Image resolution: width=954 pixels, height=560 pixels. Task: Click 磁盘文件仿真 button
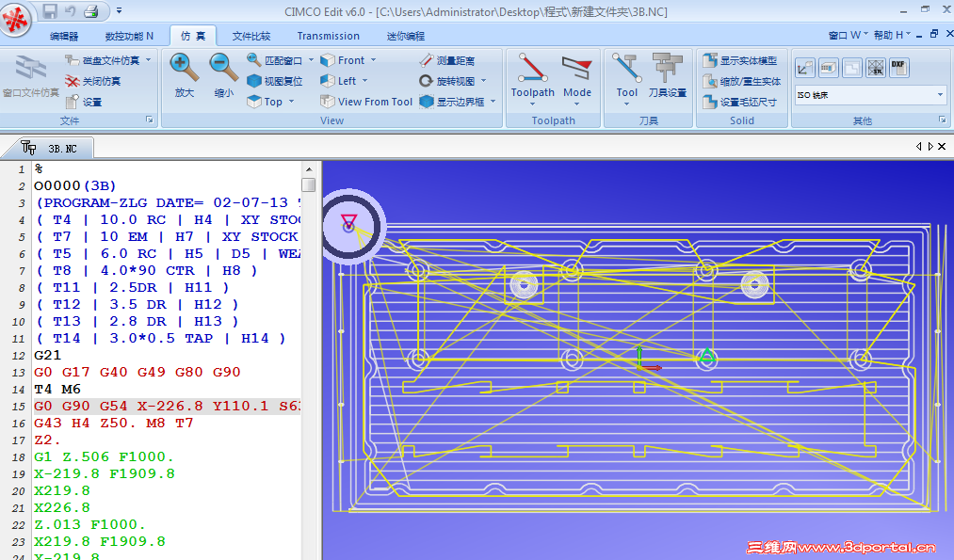pos(103,60)
